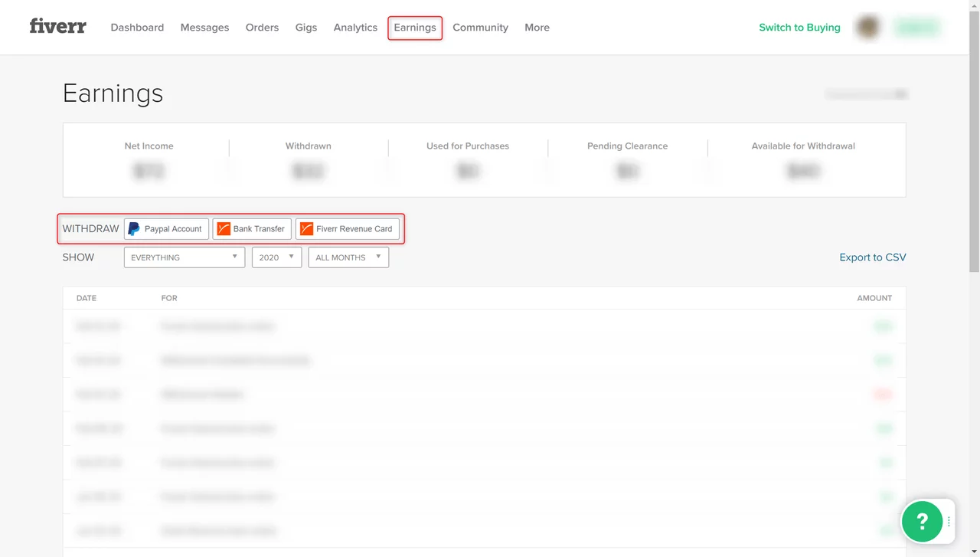Expand the ALL MONTHS dropdown
Screen dimensions: 980x557
coord(348,257)
